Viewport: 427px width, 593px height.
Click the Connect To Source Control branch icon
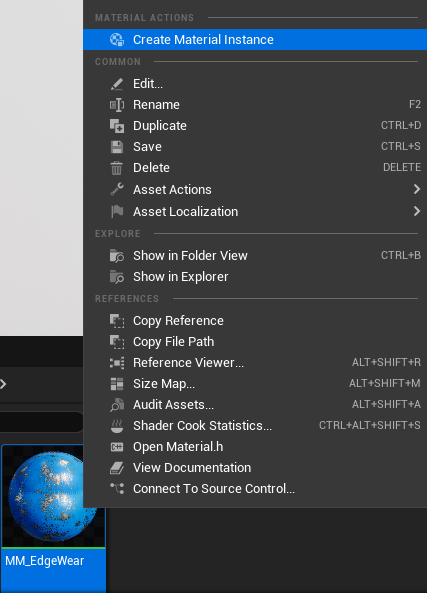click(x=117, y=489)
